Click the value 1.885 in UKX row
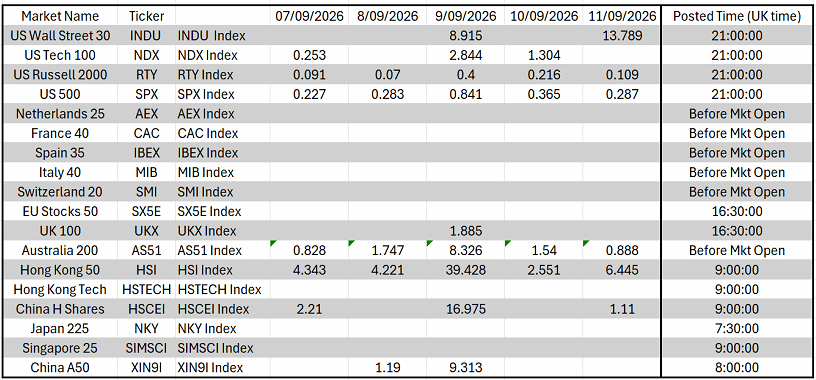 click(465, 231)
